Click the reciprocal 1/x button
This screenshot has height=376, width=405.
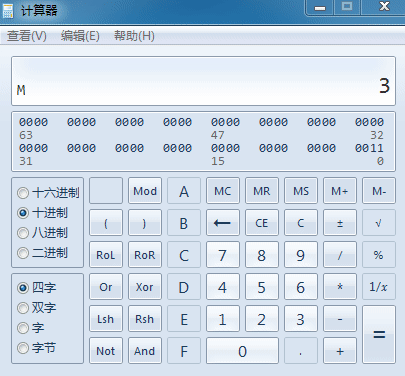tap(379, 287)
